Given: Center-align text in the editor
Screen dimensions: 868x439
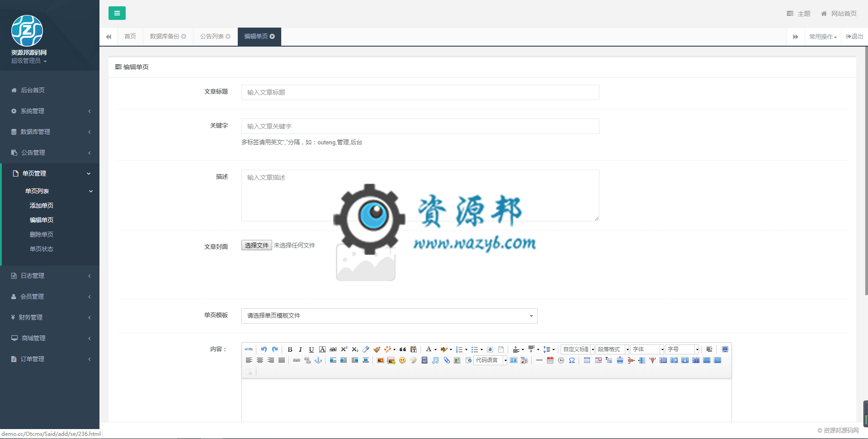Looking at the screenshot, I should (260, 360).
